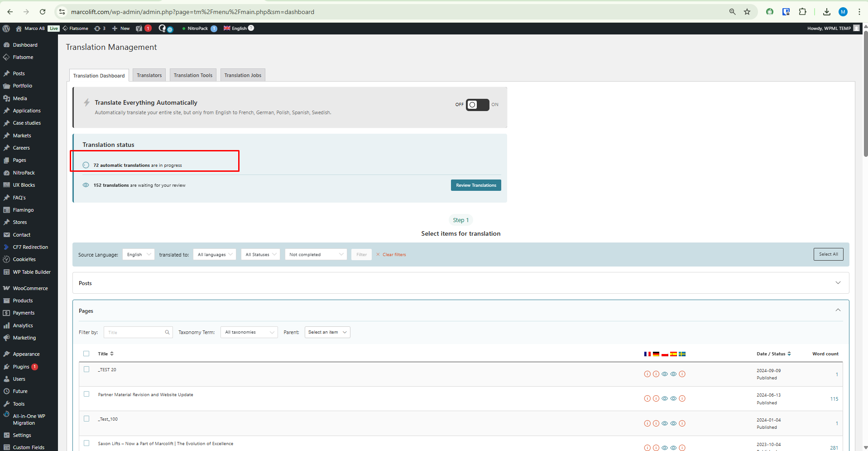This screenshot has width=868, height=451.
Task: Open the All Statuses dropdown
Action: pyautogui.click(x=260, y=254)
